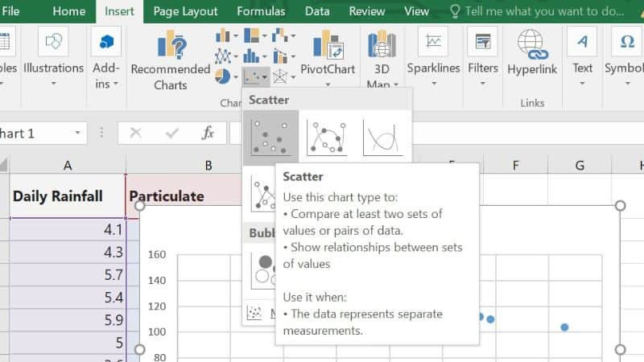
Task: Open the File menu tab
Action: pos(10,11)
